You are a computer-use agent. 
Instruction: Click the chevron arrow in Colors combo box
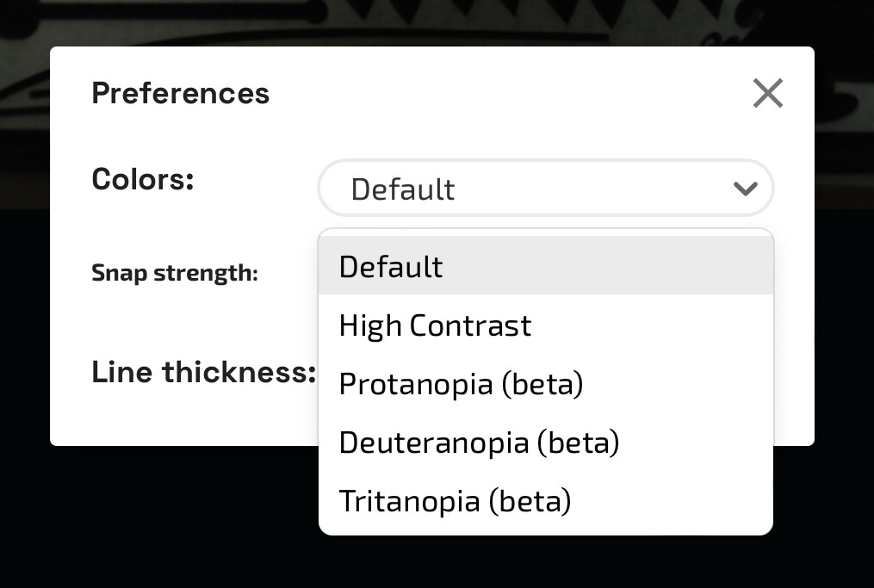(745, 189)
